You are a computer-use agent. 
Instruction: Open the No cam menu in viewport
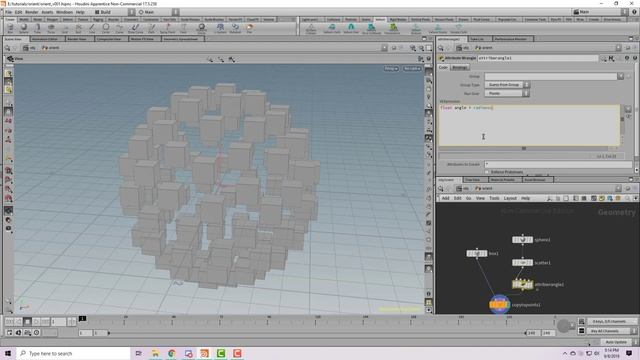(x=412, y=69)
